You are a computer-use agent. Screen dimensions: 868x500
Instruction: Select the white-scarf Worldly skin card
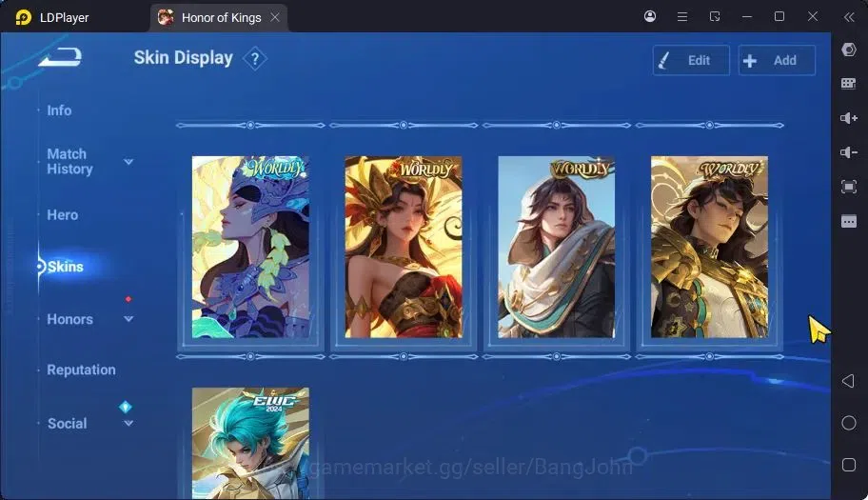(557, 247)
